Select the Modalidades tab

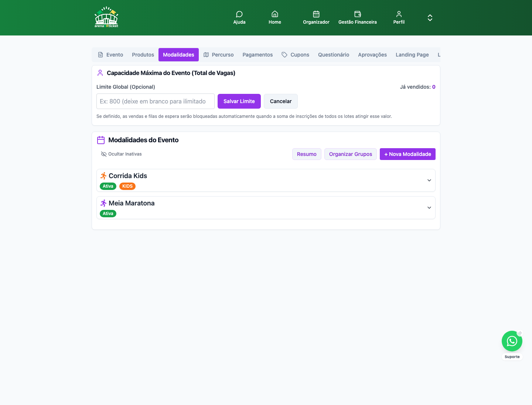pyautogui.click(x=178, y=55)
